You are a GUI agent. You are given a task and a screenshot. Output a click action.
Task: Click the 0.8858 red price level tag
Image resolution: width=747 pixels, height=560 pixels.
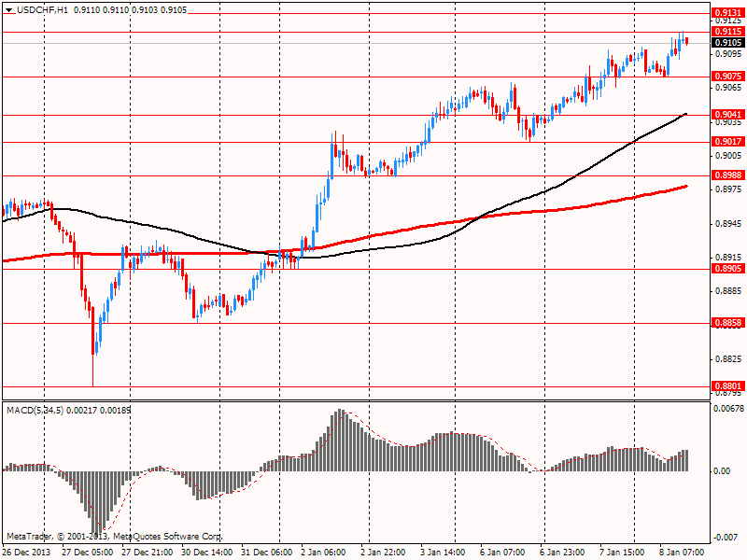(x=726, y=323)
